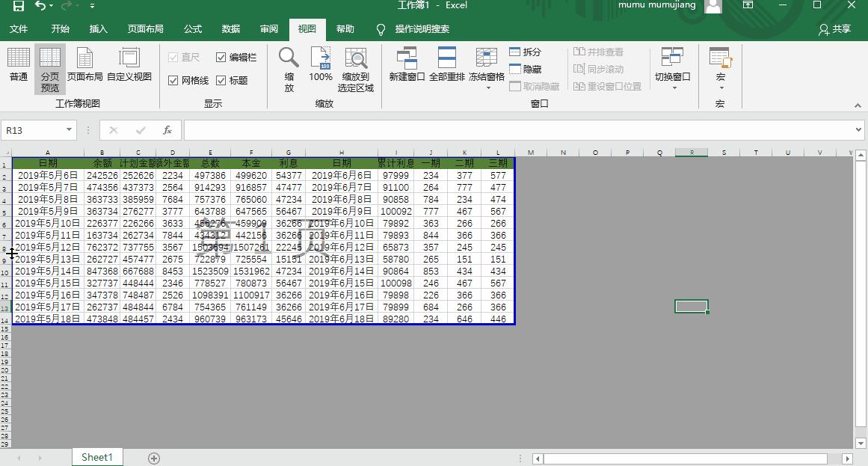The image size is (868, 466).
Task: Split the worksheet with 拆分
Action: 526,52
